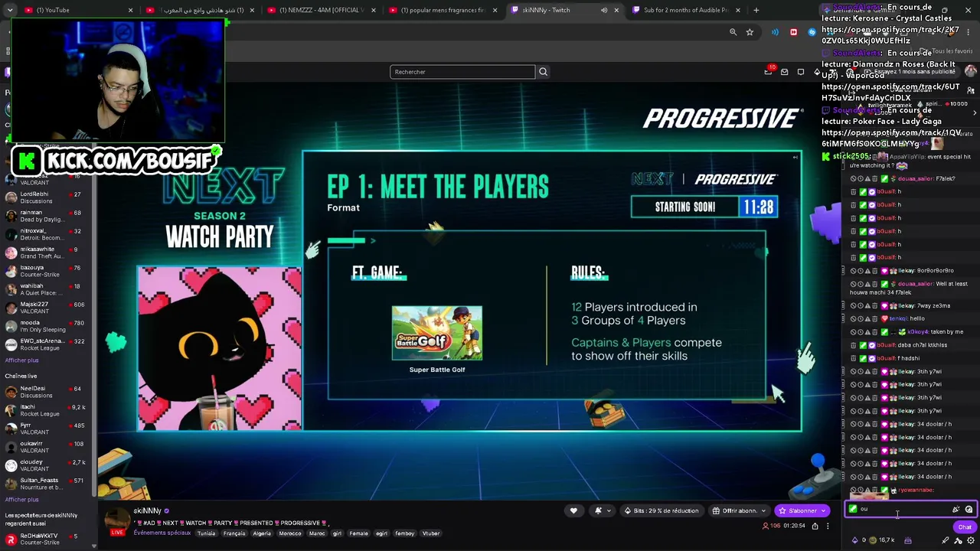Switch to the Audible Premium tab
This screenshot has width=980, height=551.
[x=686, y=10]
